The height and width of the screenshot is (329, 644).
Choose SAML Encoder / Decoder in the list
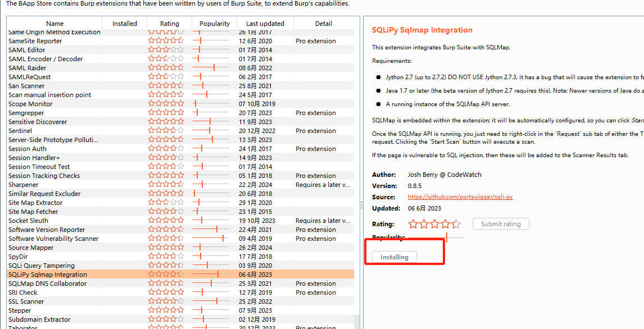(181, 59)
